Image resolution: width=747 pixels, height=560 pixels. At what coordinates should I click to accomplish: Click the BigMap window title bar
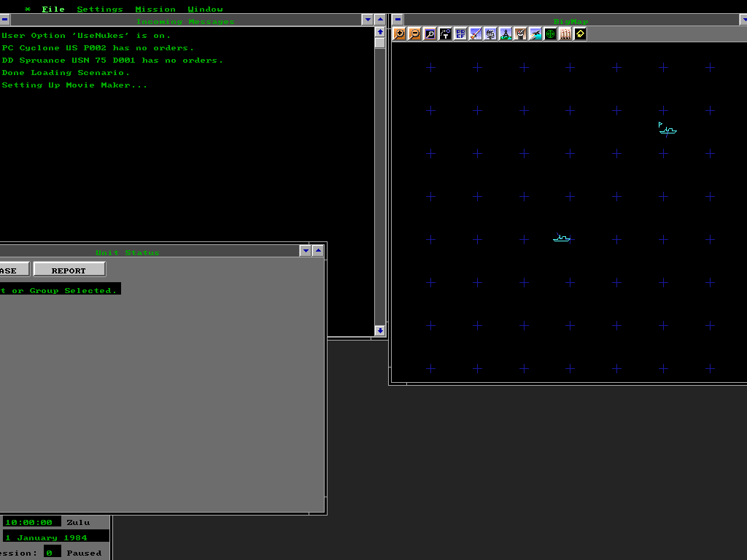(570, 20)
